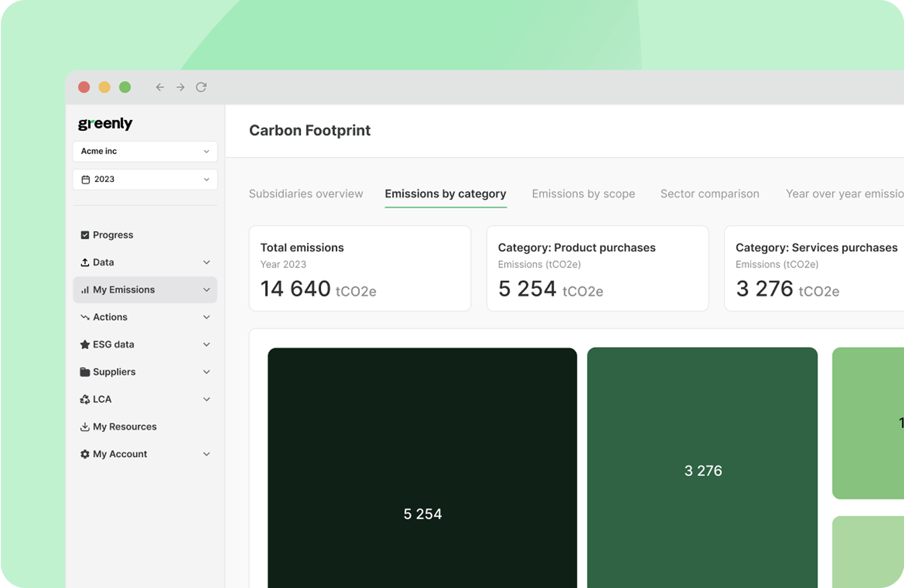Screen dimensions: 904x588
Task: Open the Year over year emissions tab
Action: point(845,194)
